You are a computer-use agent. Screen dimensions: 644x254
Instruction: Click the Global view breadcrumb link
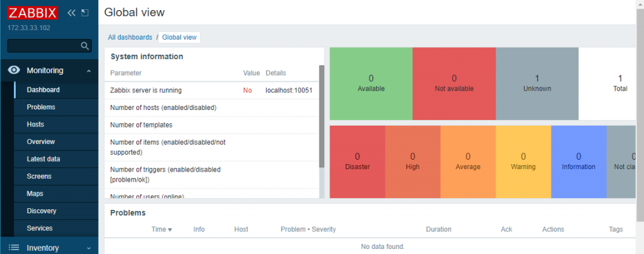[179, 37]
